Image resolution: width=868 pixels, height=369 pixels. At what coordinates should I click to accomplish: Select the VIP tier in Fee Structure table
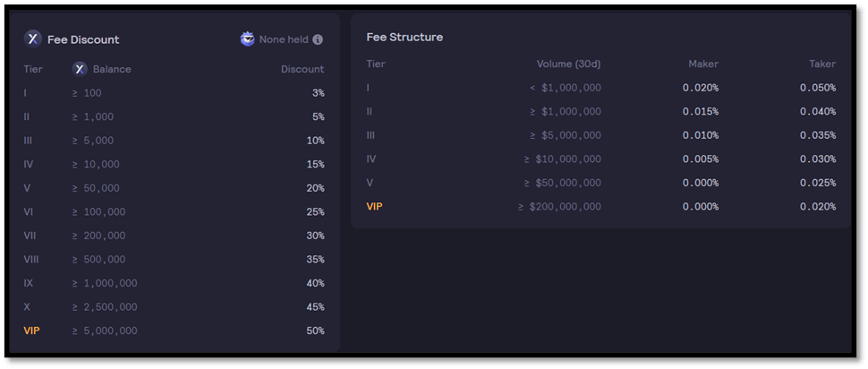[x=375, y=207]
